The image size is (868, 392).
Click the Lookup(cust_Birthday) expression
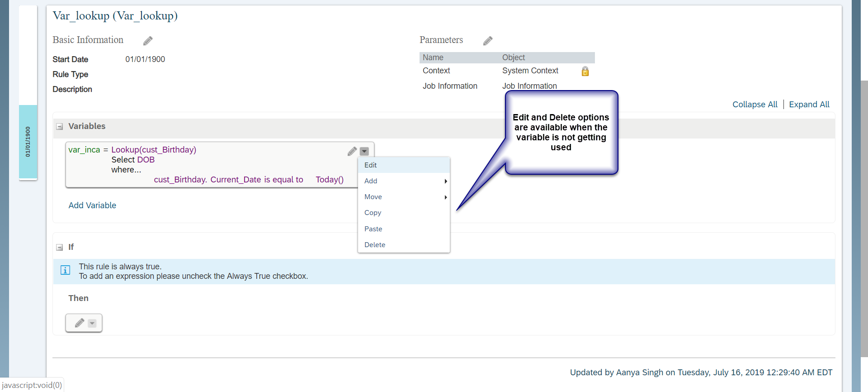(x=154, y=150)
